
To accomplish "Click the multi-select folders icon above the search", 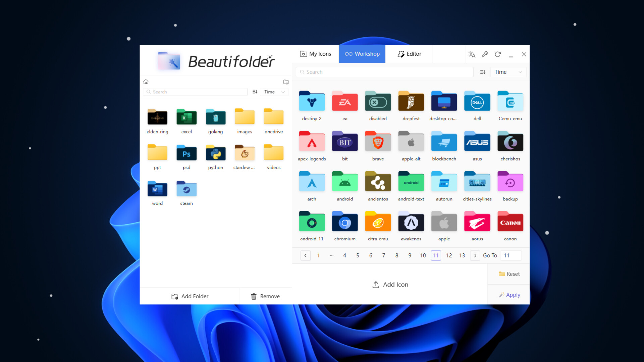I will (286, 81).
